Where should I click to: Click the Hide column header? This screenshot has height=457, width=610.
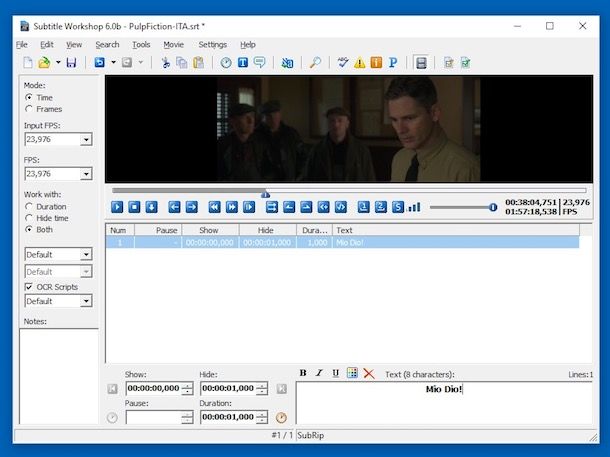tap(268, 230)
